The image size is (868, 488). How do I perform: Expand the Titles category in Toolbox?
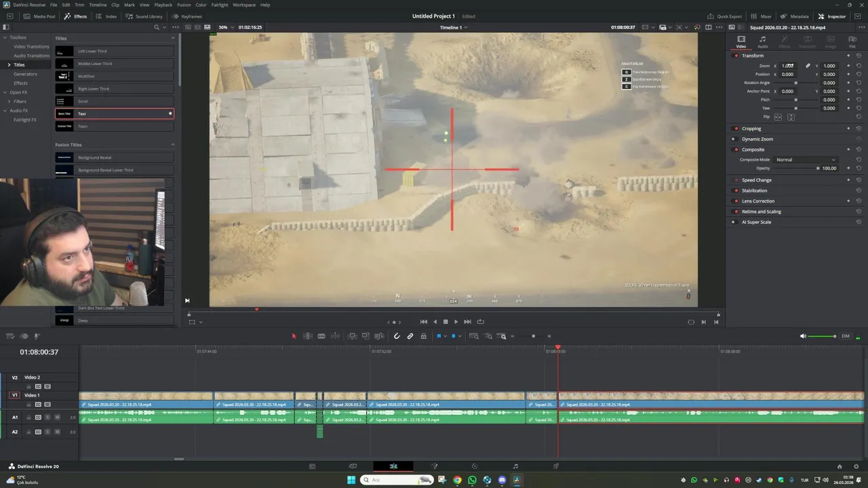point(9,65)
